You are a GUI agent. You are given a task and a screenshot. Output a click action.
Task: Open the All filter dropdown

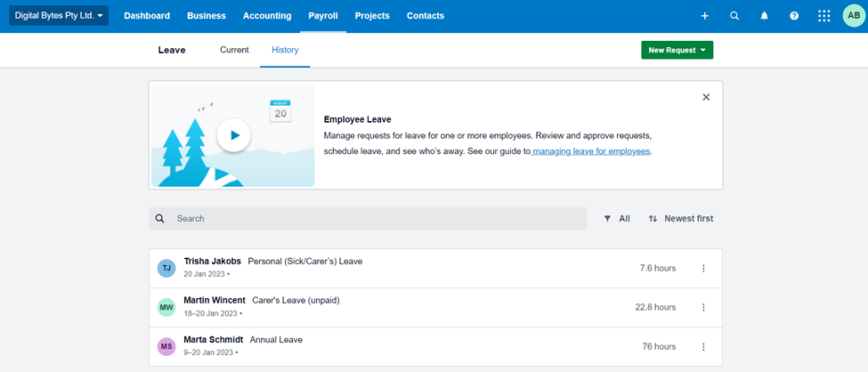(x=617, y=219)
